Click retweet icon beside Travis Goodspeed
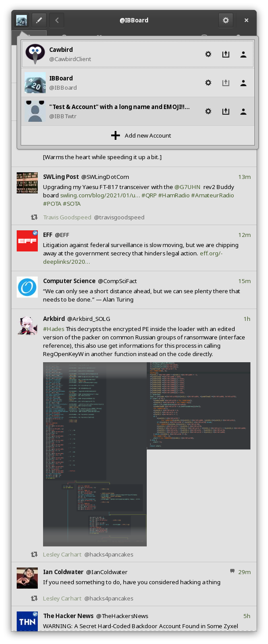 point(34,217)
